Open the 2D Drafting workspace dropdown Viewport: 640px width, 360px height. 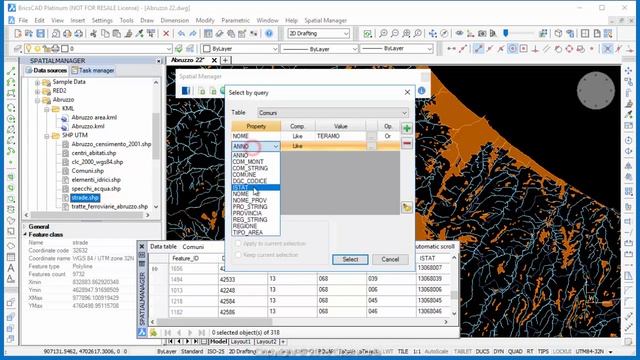click(x=319, y=33)
